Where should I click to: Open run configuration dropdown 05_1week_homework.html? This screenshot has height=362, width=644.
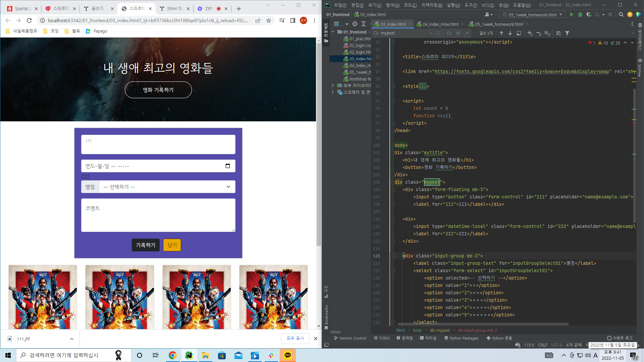pyautogui.click(x=532, y=14)
